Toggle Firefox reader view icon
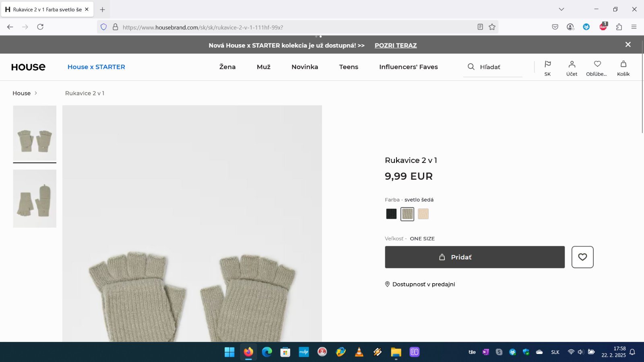 480,27
